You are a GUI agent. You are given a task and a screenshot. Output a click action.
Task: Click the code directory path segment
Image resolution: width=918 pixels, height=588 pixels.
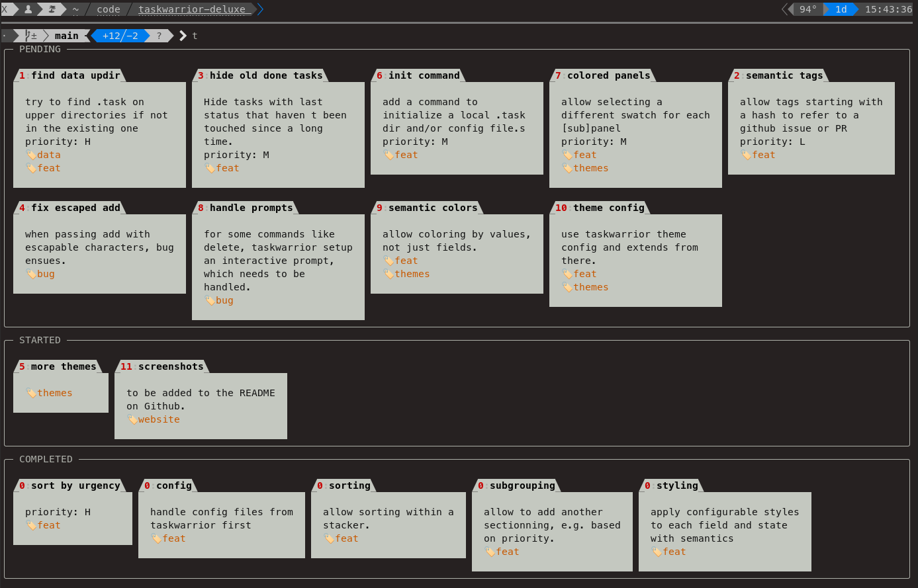[109, 9]
